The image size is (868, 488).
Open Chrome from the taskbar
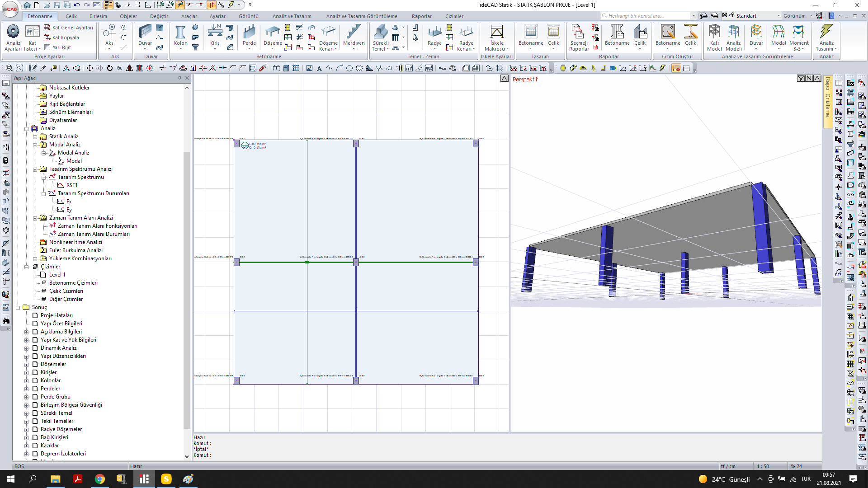(x=99, y=479)
